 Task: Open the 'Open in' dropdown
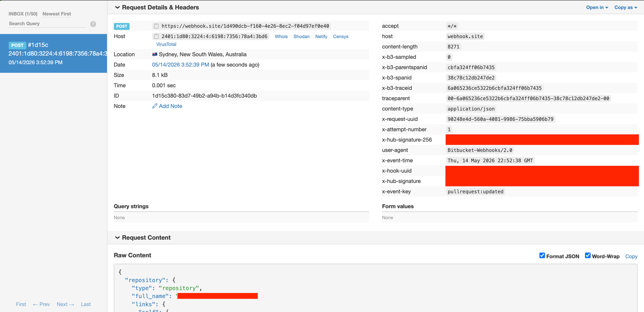click(x=597, y=7)
